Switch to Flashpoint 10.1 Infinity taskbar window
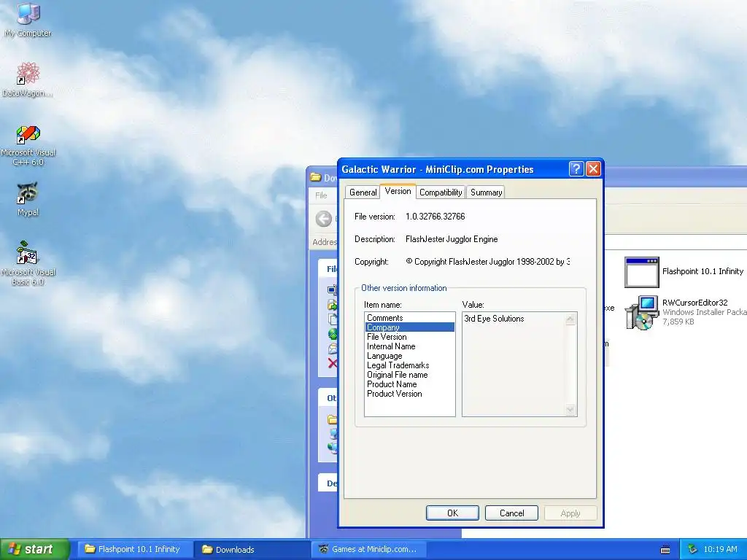This screenshot has width=747, height=560. click(x=135, y=549)
